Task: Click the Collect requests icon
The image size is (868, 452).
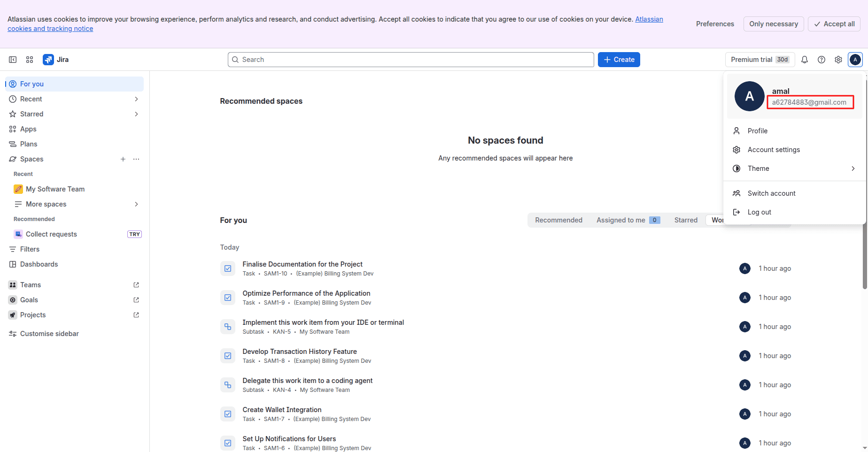Action: tap(18, 234)
